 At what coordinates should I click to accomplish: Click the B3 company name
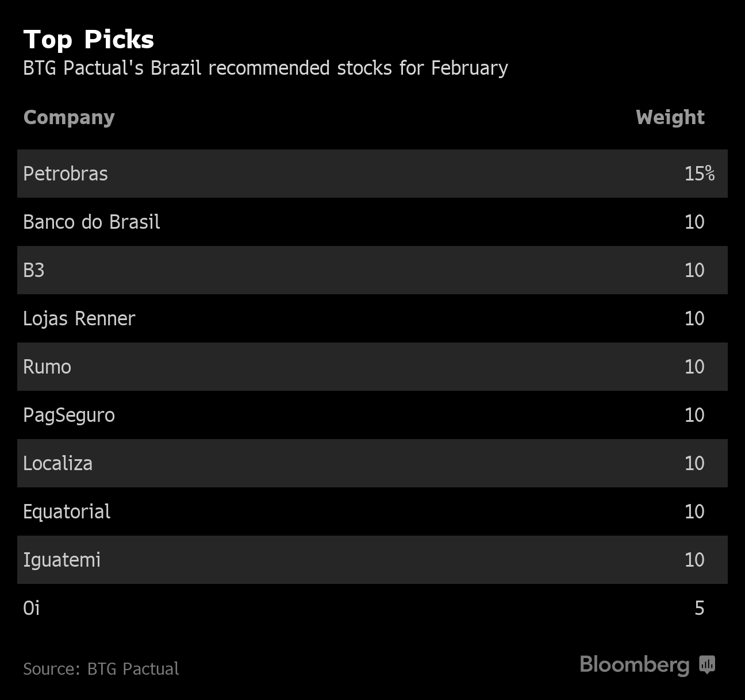[34, 270]
